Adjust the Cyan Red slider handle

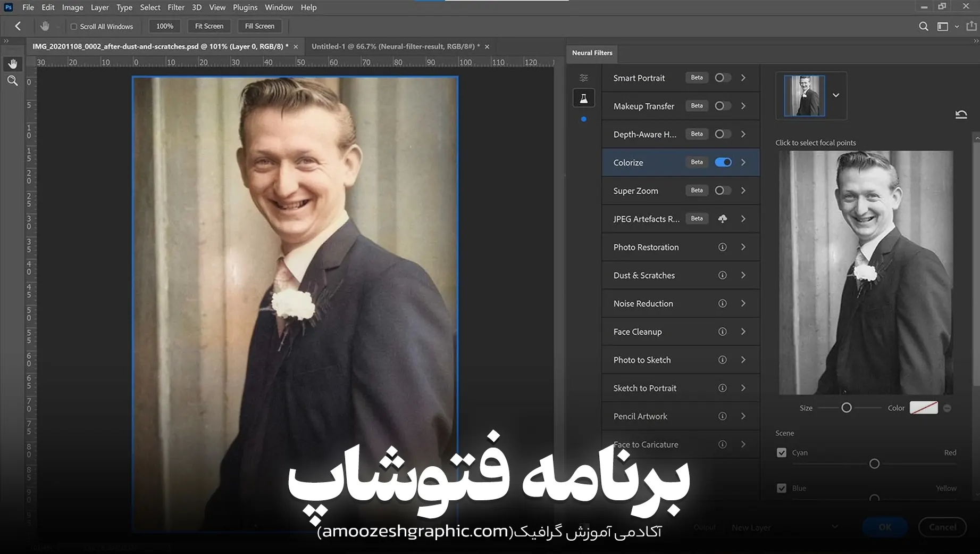874,464
